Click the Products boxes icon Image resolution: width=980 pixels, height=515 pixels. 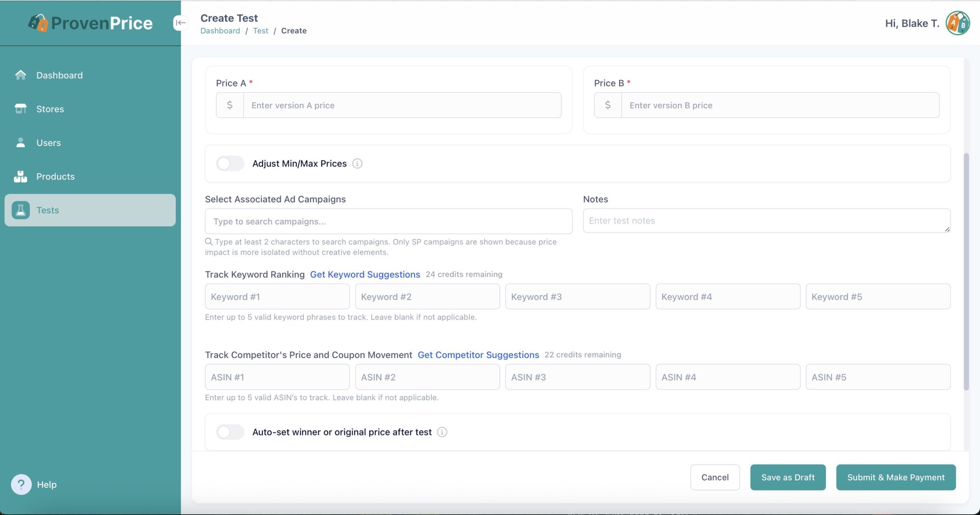21,177
